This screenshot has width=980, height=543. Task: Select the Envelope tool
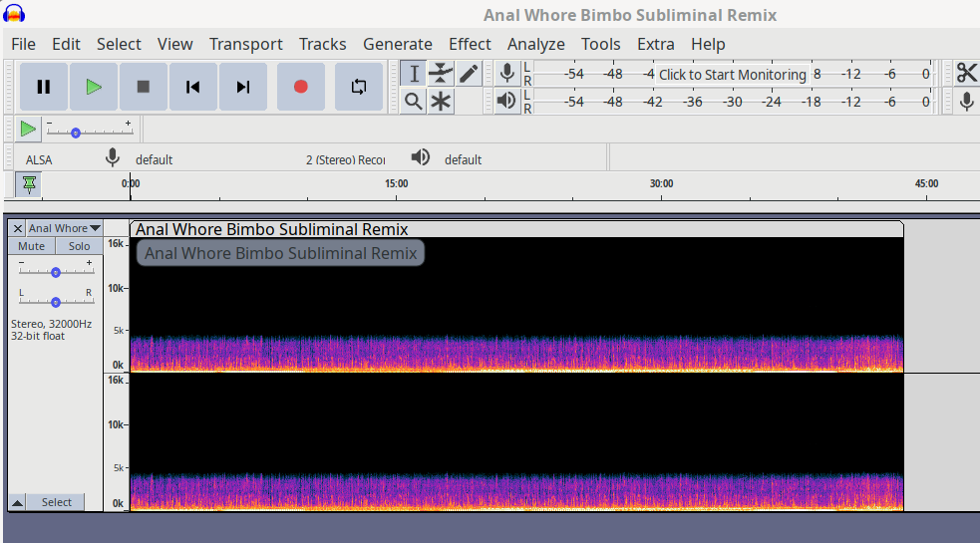(x=441, y=74)
